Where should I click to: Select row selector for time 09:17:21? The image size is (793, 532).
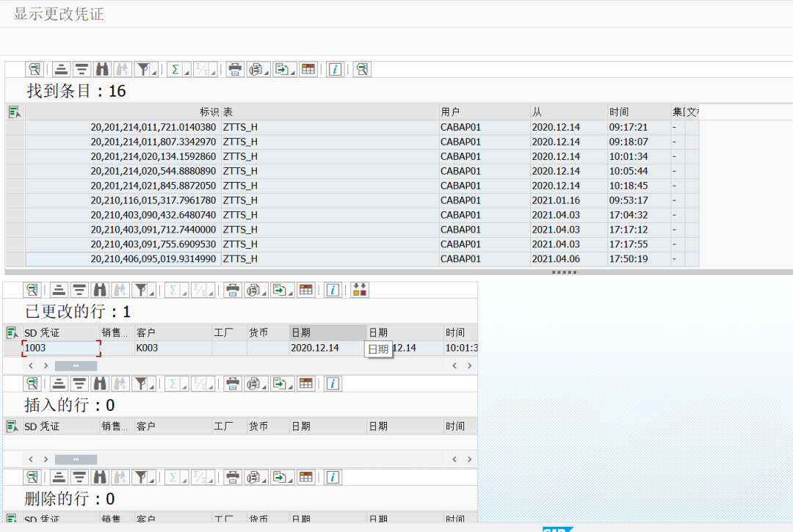15,128
